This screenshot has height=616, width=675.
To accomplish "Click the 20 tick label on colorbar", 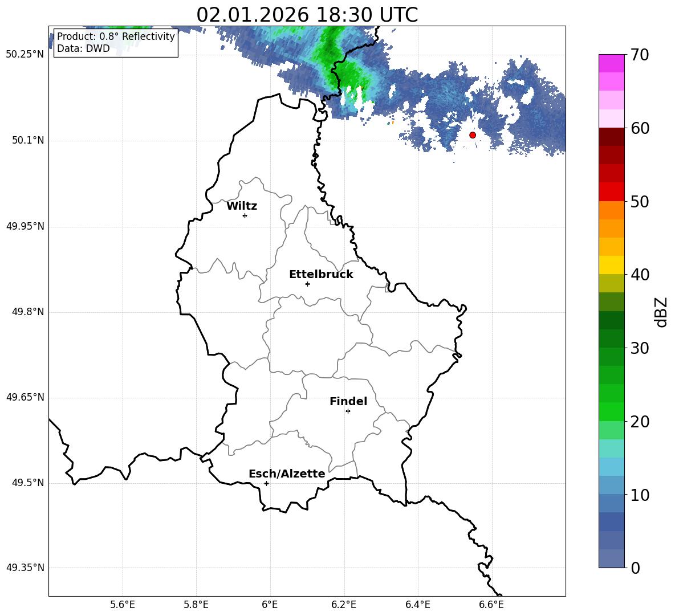I will (639, 422).
